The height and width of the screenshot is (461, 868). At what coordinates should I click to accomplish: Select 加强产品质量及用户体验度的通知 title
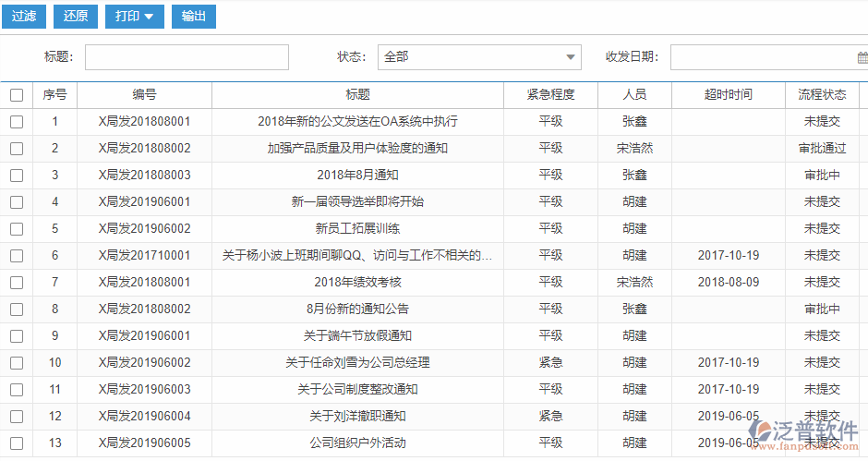pos(357,149)
